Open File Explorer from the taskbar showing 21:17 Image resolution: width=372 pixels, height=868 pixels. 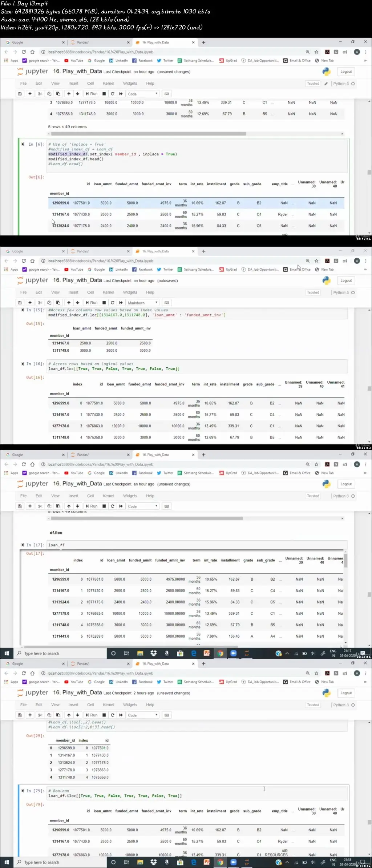pyautogui.click(x=140, y=653)
